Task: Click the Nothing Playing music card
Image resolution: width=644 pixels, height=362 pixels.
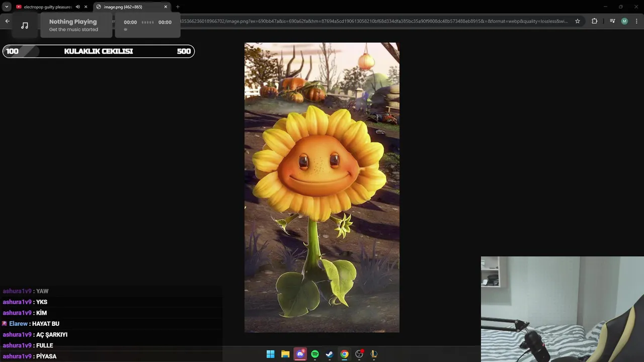Action: pyautogui.click(x=76, y=25)
